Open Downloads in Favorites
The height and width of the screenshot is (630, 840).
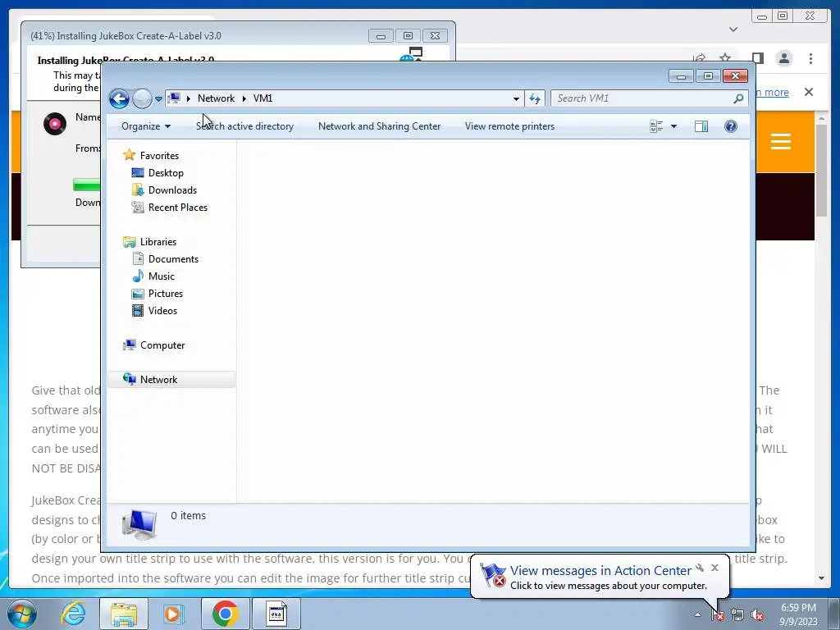click(x=172, y=190)
